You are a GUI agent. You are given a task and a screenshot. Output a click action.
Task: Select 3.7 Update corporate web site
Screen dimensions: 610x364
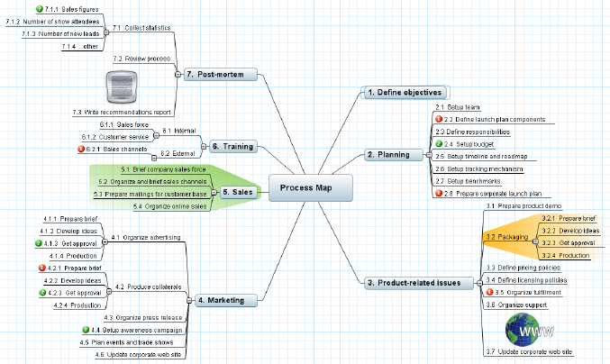[529, 351]
